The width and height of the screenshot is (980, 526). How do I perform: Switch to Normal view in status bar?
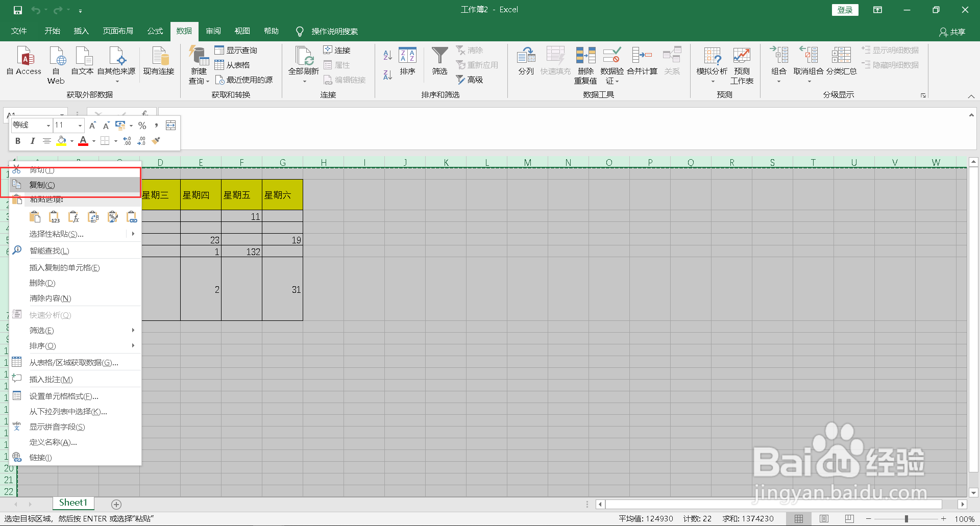point(799,518)
